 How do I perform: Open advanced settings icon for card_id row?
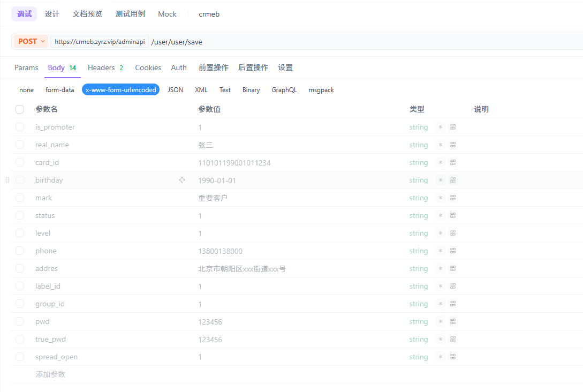(x=453, y=163)
